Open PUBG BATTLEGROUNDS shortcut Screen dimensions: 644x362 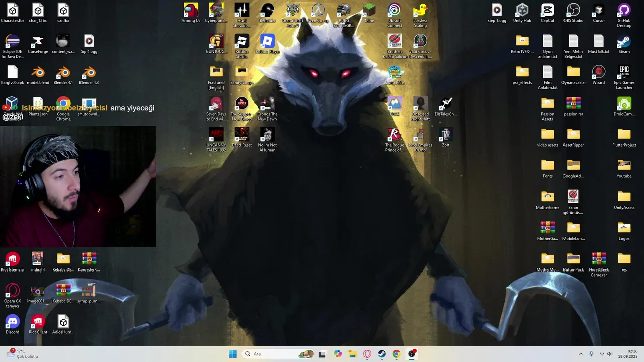(x=344, y=15)
